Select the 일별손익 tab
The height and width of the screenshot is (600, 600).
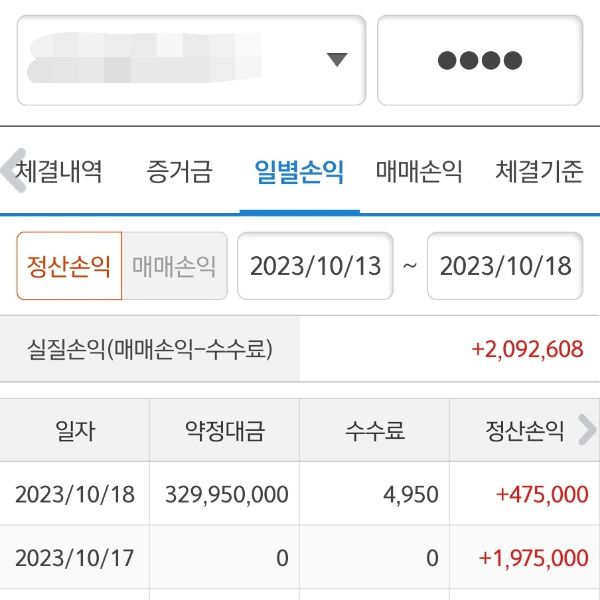point(299,172)
